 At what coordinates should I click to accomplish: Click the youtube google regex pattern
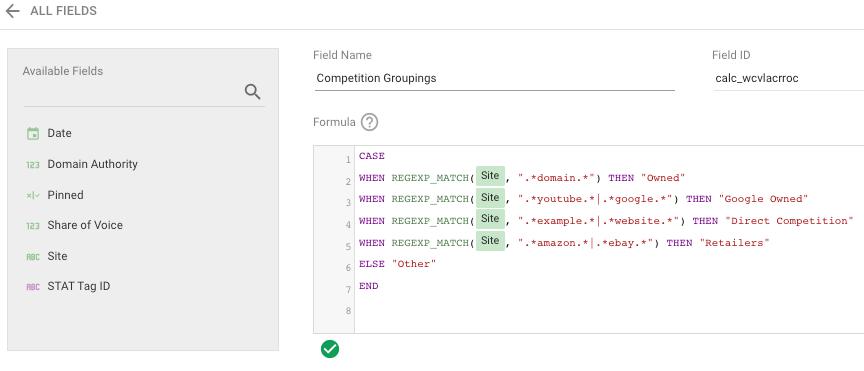pyautogui.click(x=595, y=199)
